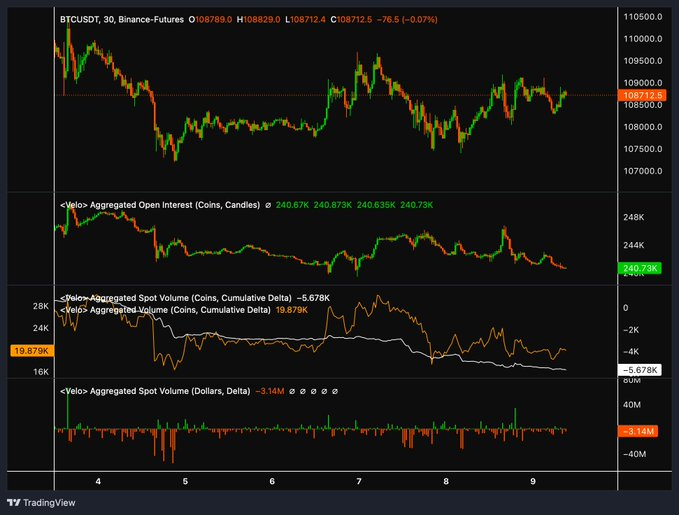Click the 109500.0 price axis label

pos(643,61)
